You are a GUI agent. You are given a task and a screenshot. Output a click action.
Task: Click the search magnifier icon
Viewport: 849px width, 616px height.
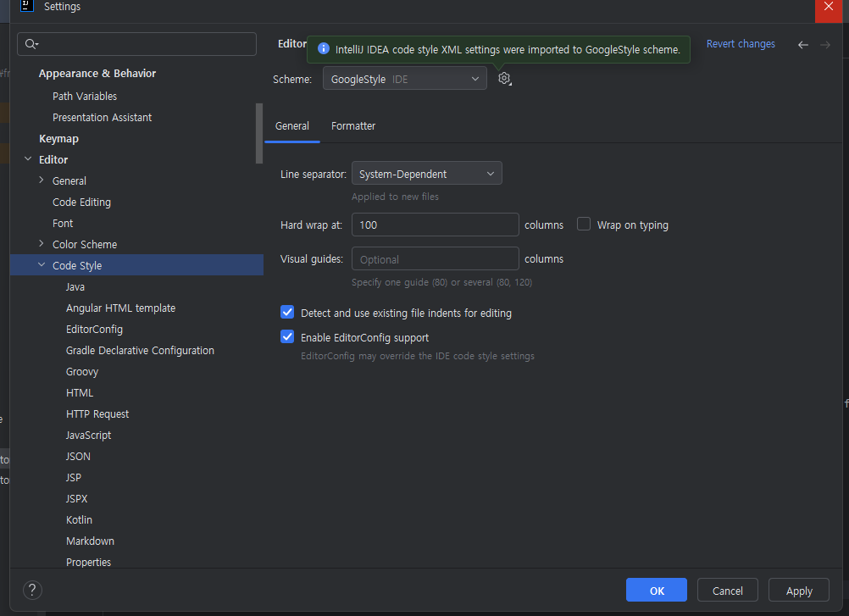[31, 44]
